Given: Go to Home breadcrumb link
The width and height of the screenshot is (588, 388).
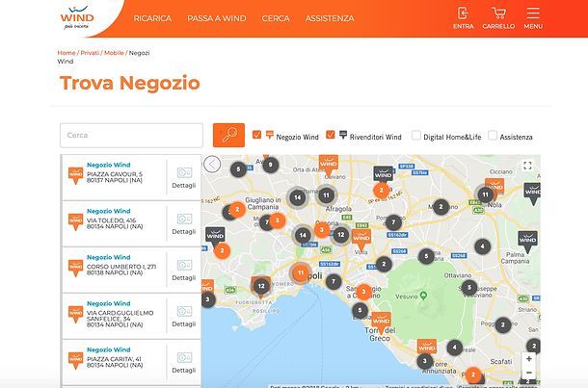Looking at the screenshot, I should pos(66,53).
